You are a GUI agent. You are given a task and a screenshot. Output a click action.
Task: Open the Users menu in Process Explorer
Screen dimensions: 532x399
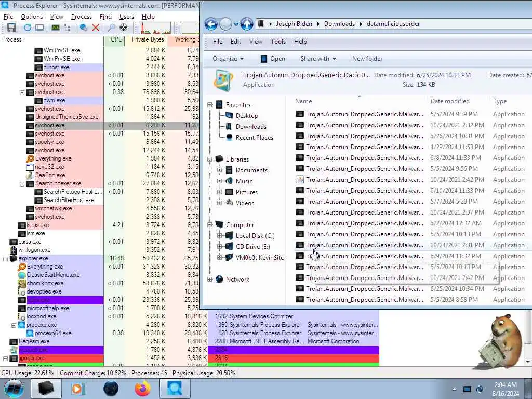click(127, 17)
